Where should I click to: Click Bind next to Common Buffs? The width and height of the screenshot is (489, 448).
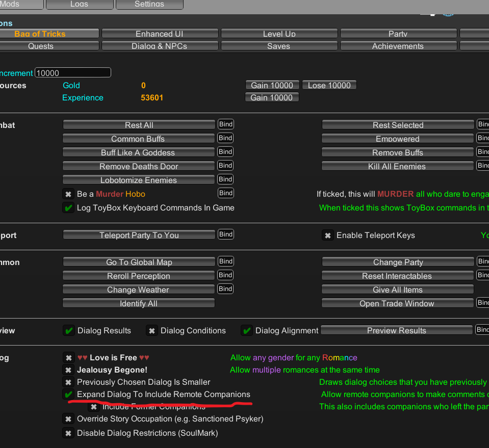click(225, 138)
